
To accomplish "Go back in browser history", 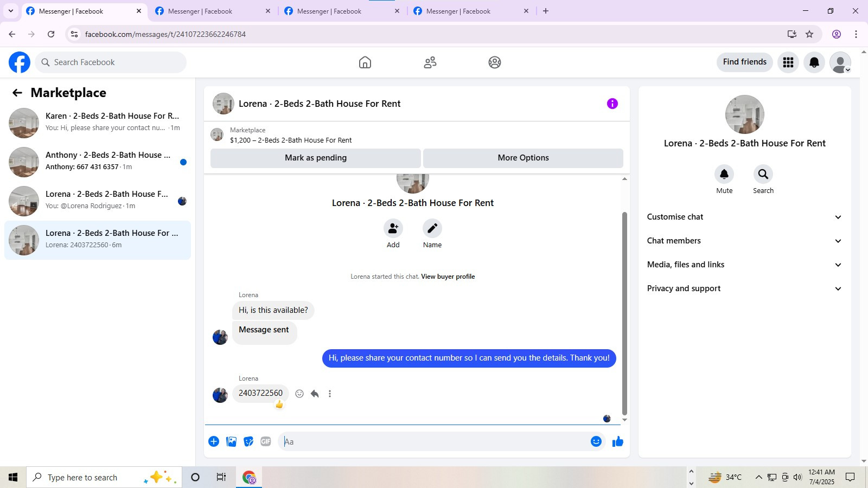I will (x=12, y=34).
